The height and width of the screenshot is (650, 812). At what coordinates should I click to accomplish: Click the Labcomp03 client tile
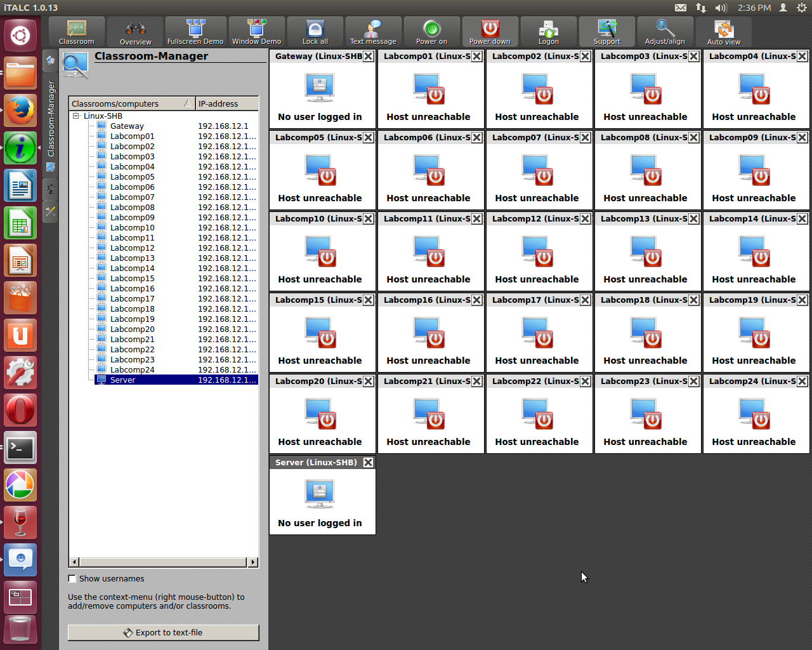pyautogui.click(x=648, y=88)
